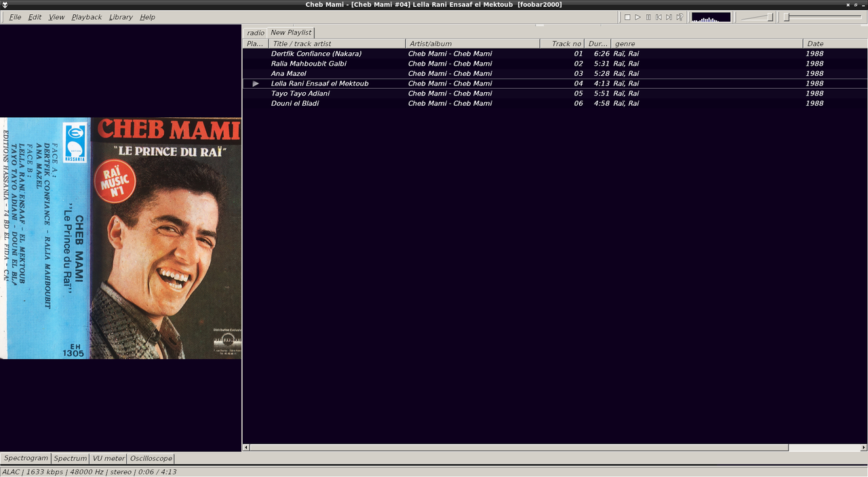Image resolution: width=868 pixels, height=477 pixels.
Task: Sort by Artist/album column header
Action: click(x=473, y=43)
